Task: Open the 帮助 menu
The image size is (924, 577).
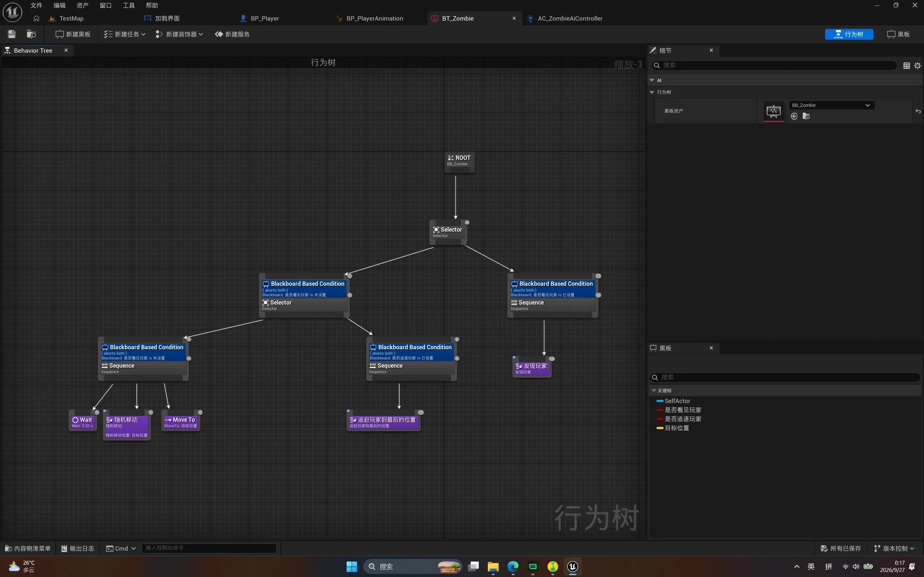Action: [152, 5]
